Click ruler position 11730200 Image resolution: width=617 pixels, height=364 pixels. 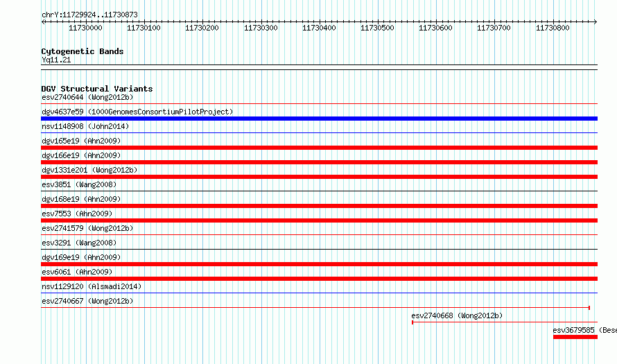(x=202, y=28)
